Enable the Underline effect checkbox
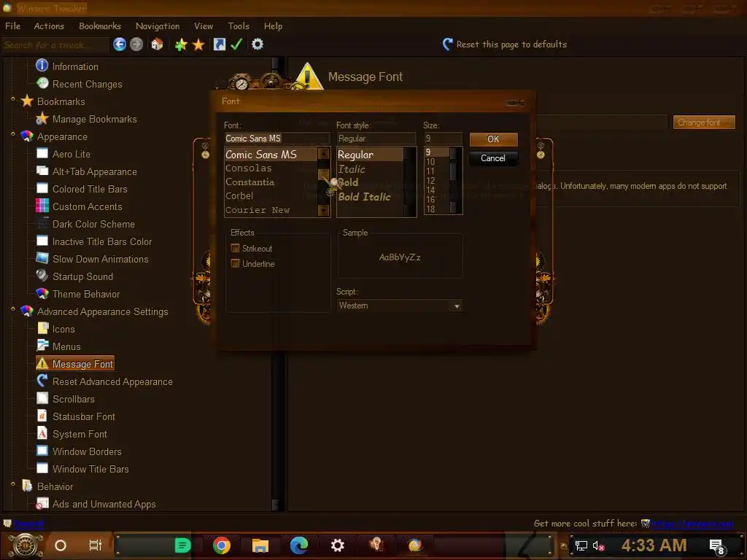The width and height of the screenshot is (747, 560). pyautogui.click(x=235, y=263)
